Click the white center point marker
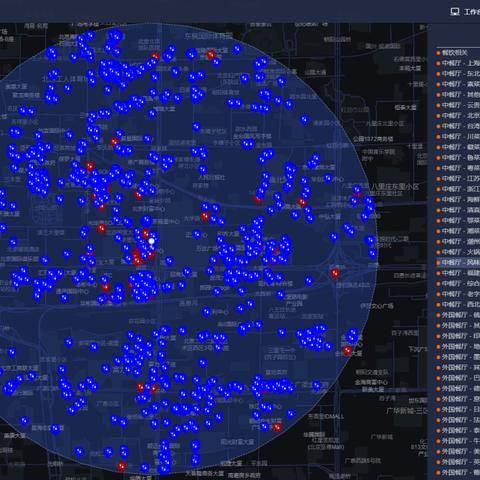 click(x=151, y=241)
